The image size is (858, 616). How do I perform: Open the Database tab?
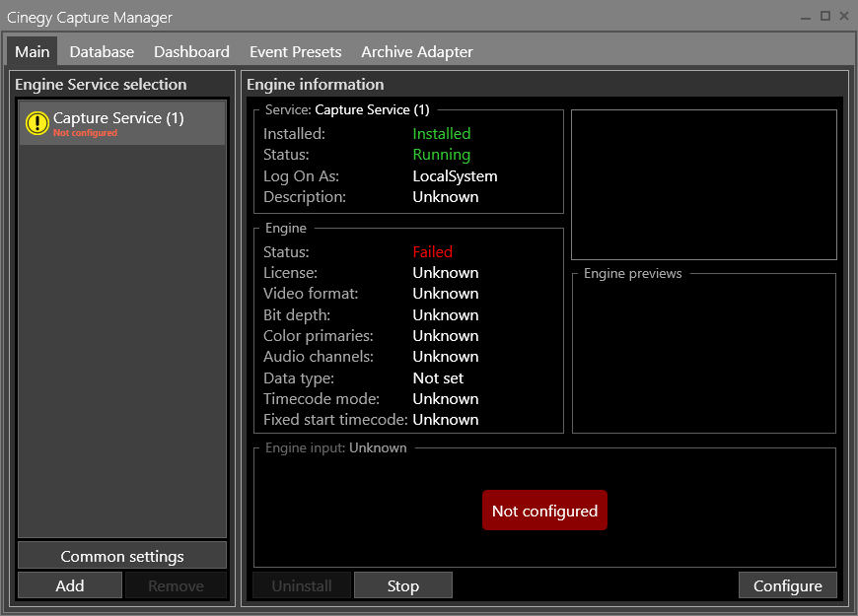[x=102, y=51]
